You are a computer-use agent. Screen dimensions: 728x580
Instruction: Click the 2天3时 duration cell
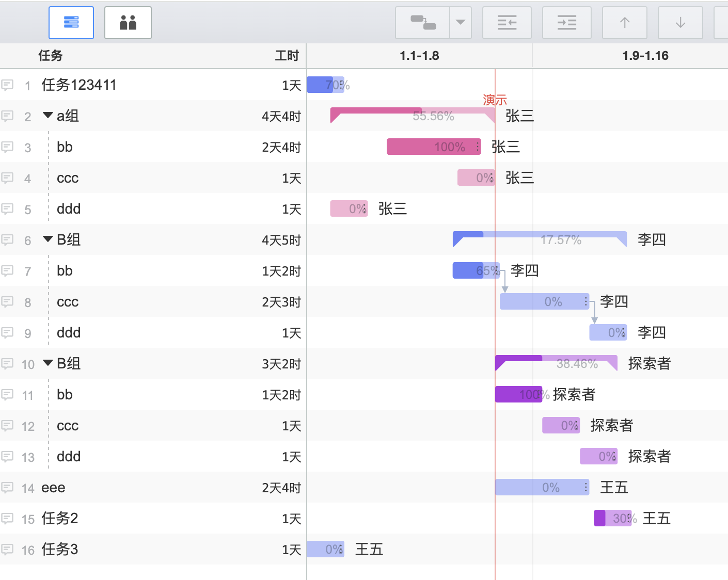(281, 302)
